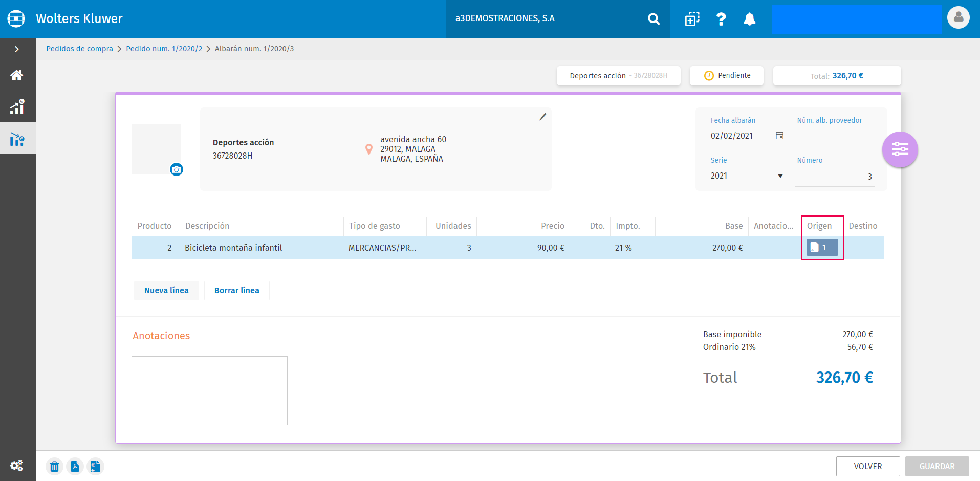Open the add-apps icon in header

(x=692, y=19)
